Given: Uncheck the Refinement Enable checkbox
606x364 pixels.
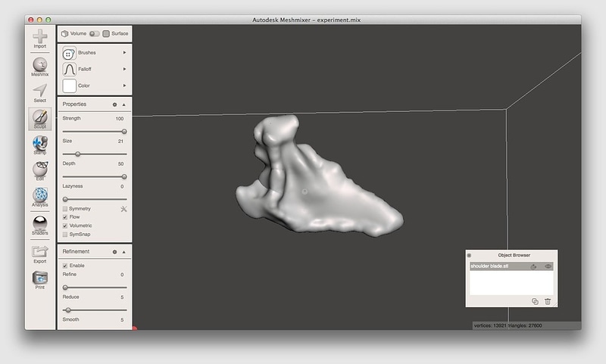Looking at the screenshot, I should click(65, 266).
